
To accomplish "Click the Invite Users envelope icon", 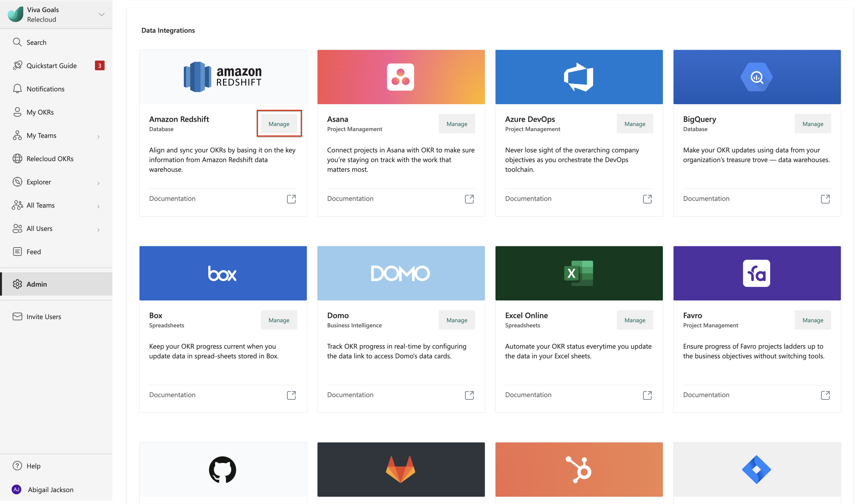I will tap(17, 316).
